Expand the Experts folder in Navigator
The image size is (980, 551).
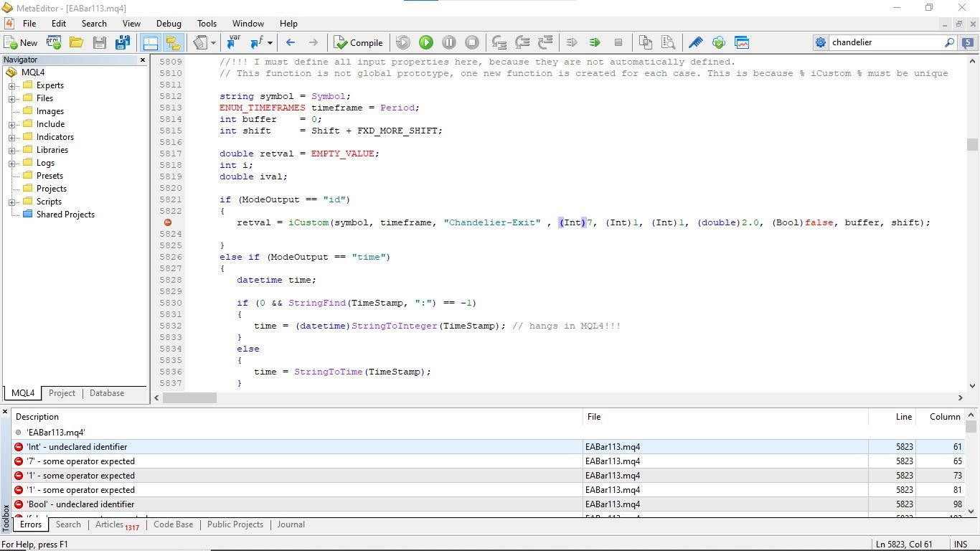click(12, 85)
